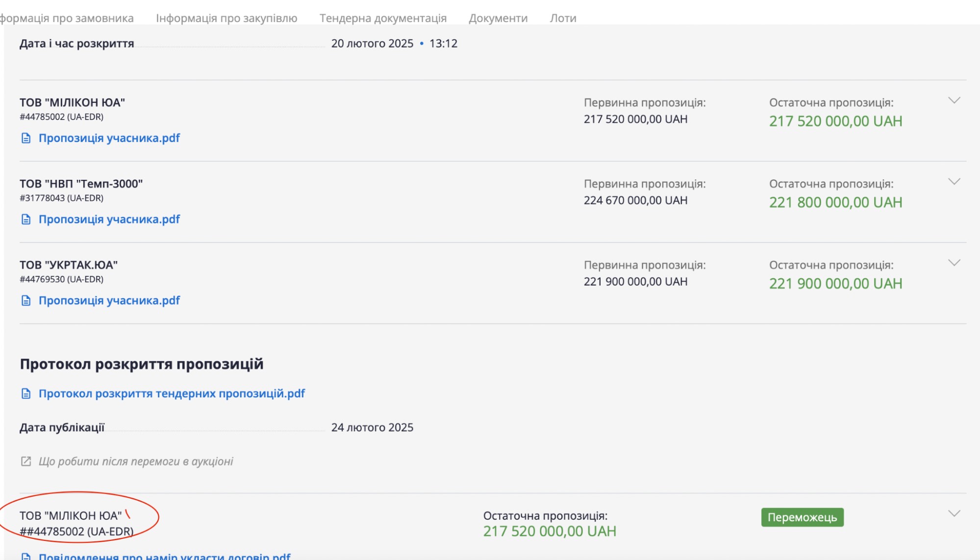Expand ТОВ "НВП Темп-3000" bid row
This screenshot has width=980, height=560.
click(x=954, y=182)
